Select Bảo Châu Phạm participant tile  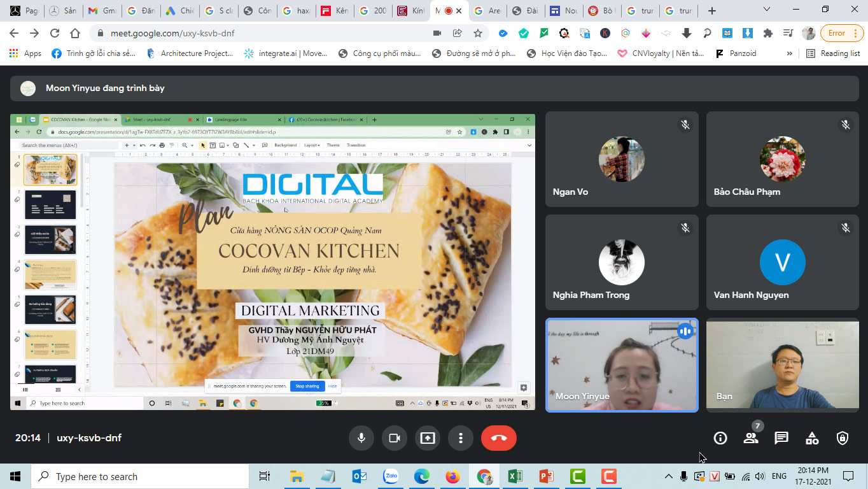(783, 159)
